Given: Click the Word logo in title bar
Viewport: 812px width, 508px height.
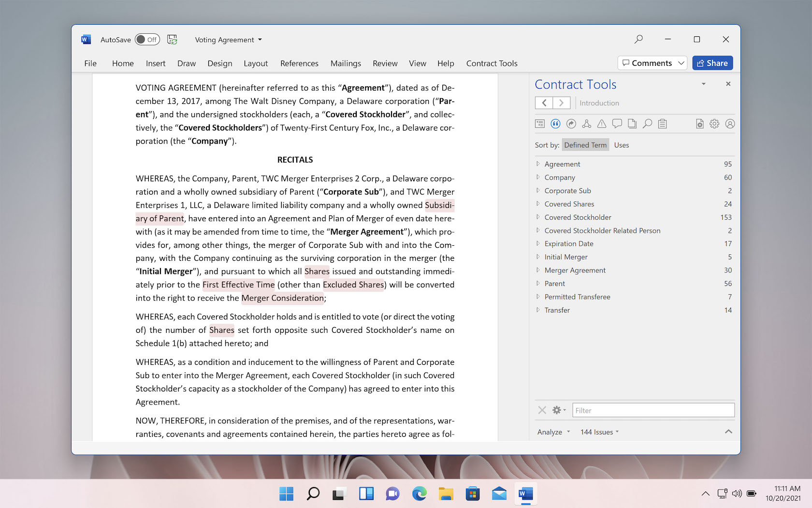Looking at the screenshot, I should [86, 40].
